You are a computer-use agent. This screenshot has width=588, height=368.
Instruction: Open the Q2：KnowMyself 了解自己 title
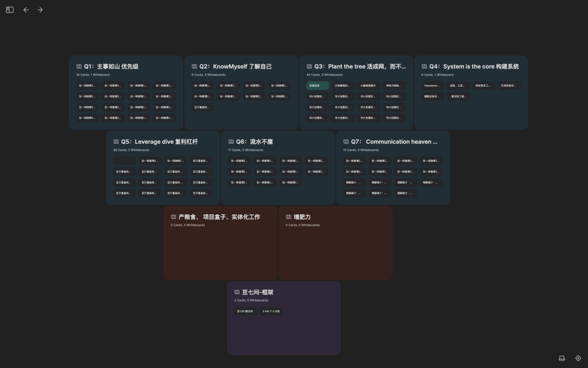(236, 67)
